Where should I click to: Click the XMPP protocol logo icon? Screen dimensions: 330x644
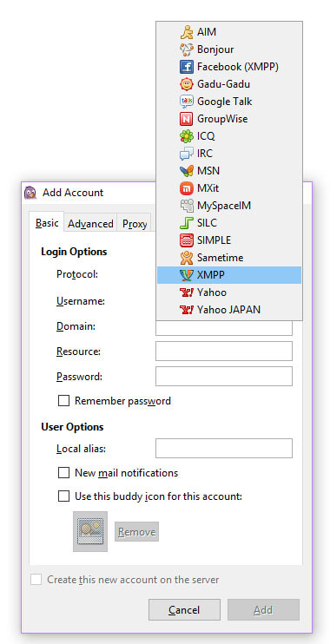(186, 275)
